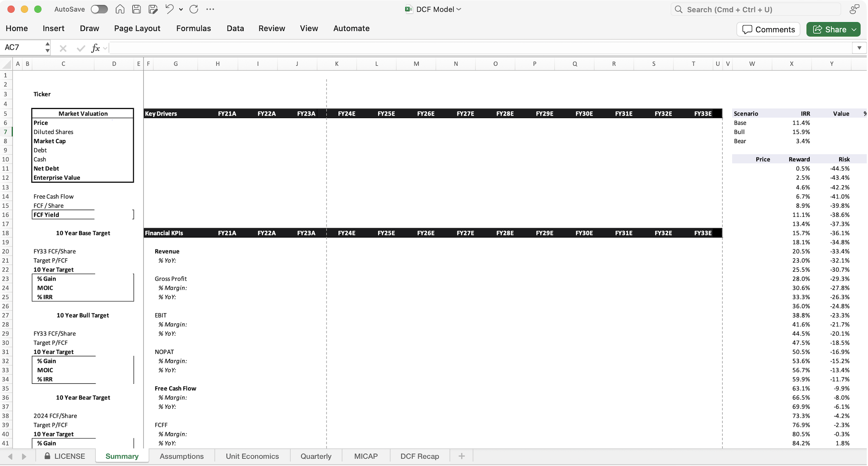The width and height of the screenshot is (868, 466).
Task: Expand the formula bar with its arrow
Action: pos(859,48)
